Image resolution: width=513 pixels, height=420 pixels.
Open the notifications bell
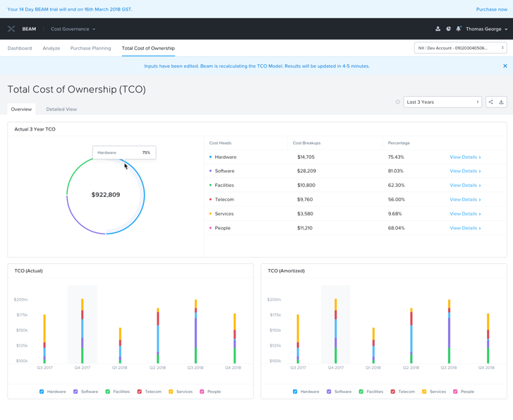[x=458, y=29]
